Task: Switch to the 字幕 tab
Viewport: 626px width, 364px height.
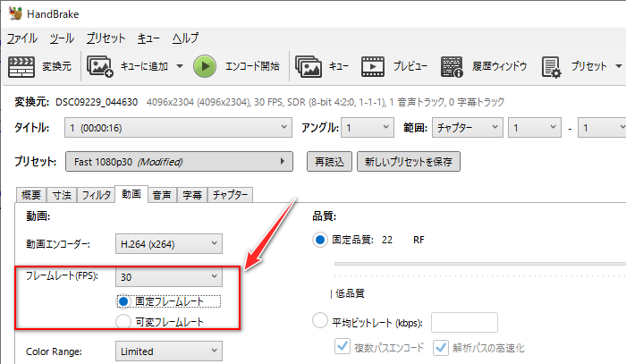Action: point(192,195)
